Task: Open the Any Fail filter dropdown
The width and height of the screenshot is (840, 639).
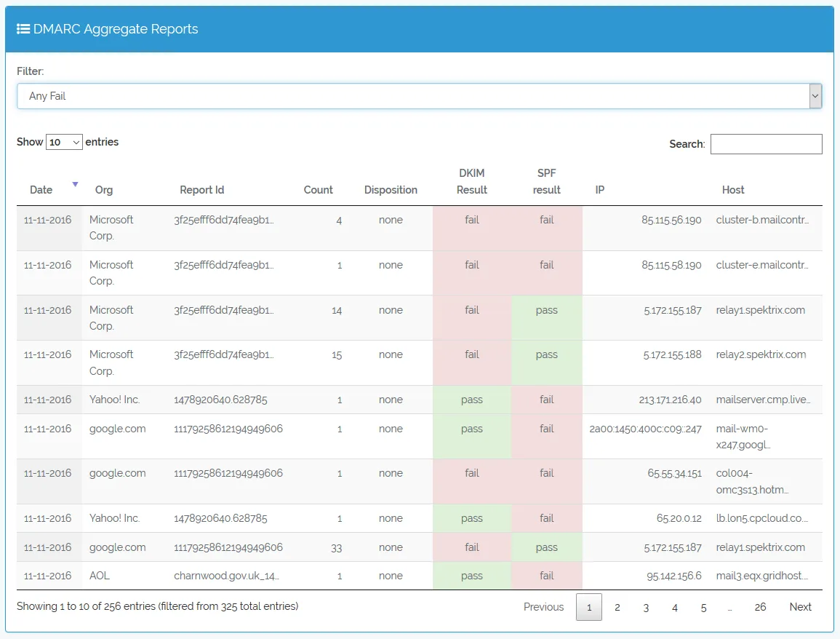Action: pyautogui.click(x=420, y=97)
